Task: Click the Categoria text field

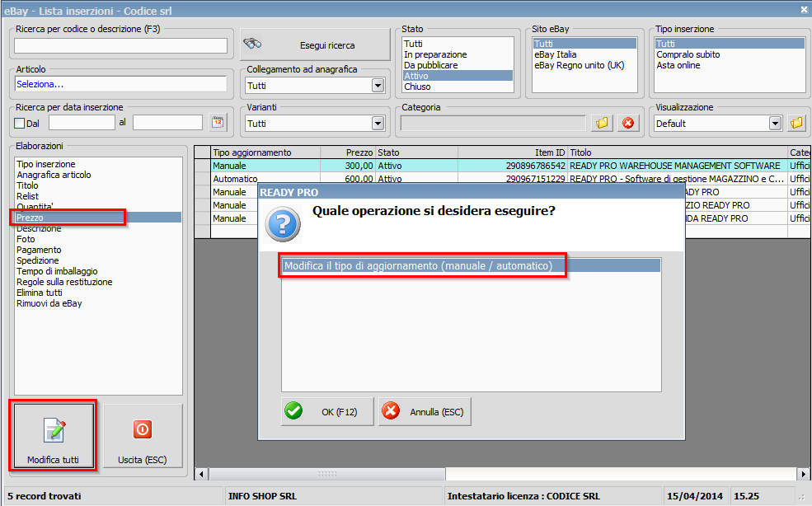Action: click(x=494, y=124)
